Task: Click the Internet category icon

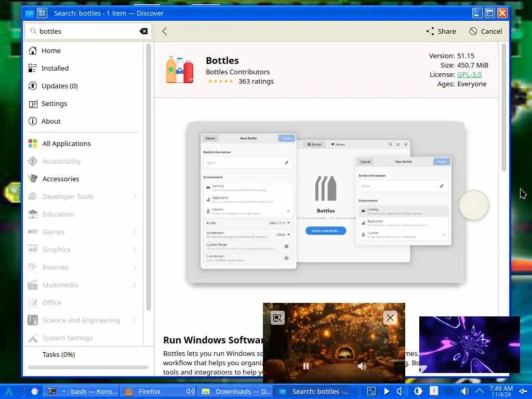Action: (x=33, y=267)
